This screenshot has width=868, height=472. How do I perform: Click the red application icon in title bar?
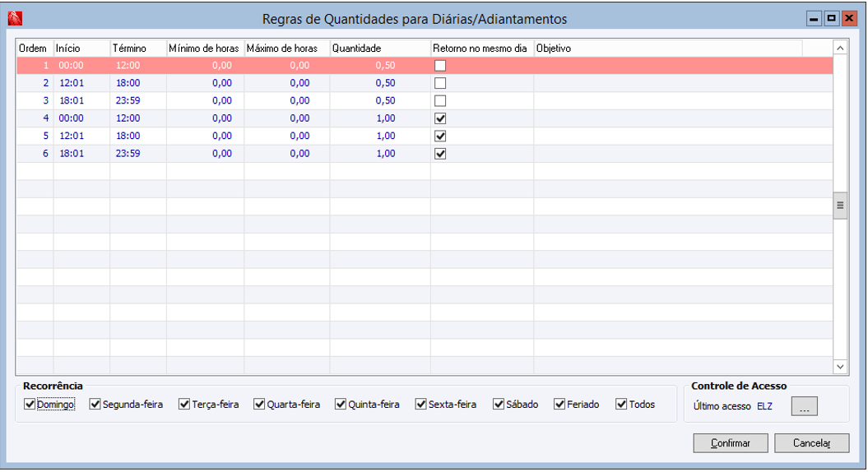point(15,19)
